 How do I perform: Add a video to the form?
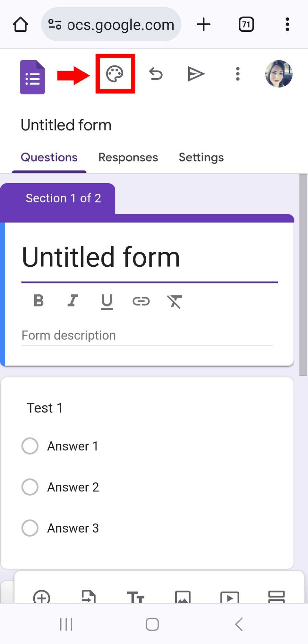tap(230, 597)
